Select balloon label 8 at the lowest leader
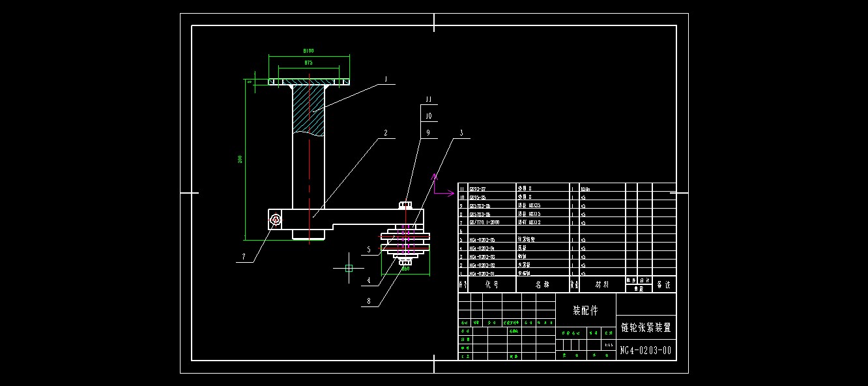Image resolution: width=868 pixels, height=386 pixels. coord(368,301)
